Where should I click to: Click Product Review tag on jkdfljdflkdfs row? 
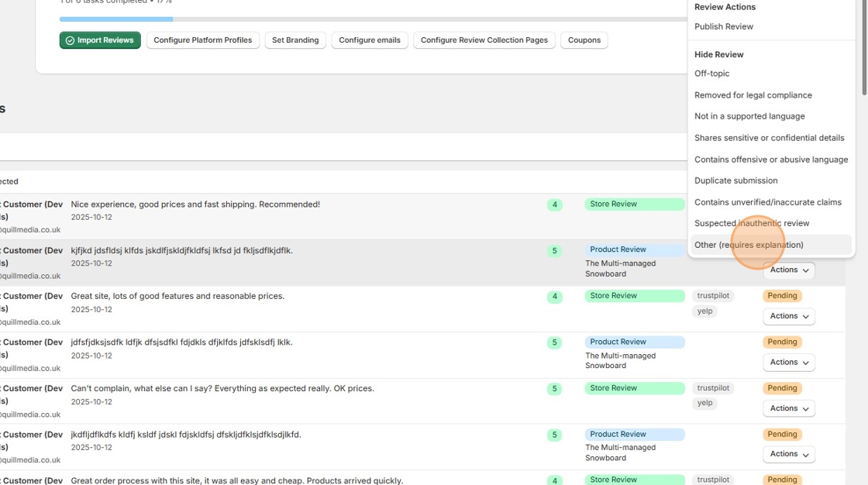635,435
